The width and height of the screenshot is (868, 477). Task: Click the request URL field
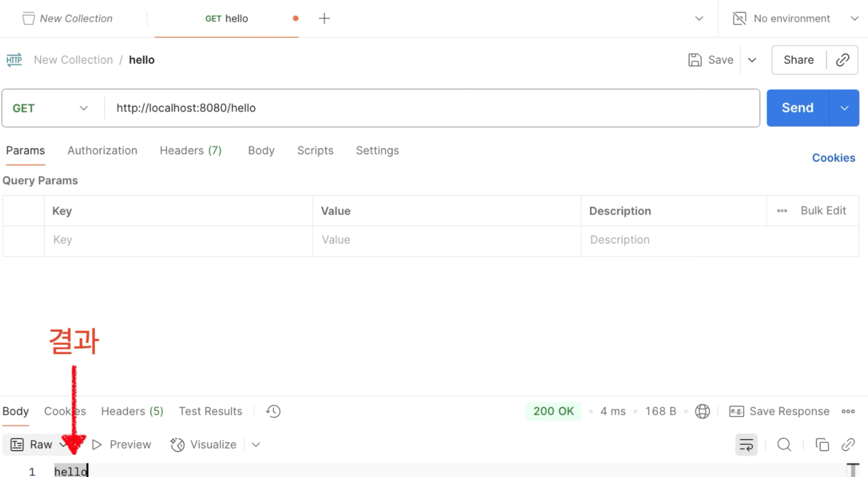coord(432,108)
